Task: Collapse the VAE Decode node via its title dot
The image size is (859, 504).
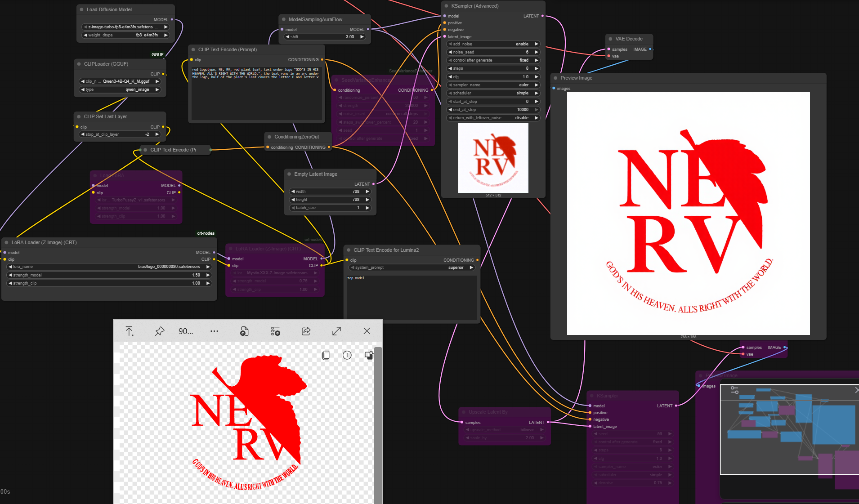Action: [x=611, y=39]
